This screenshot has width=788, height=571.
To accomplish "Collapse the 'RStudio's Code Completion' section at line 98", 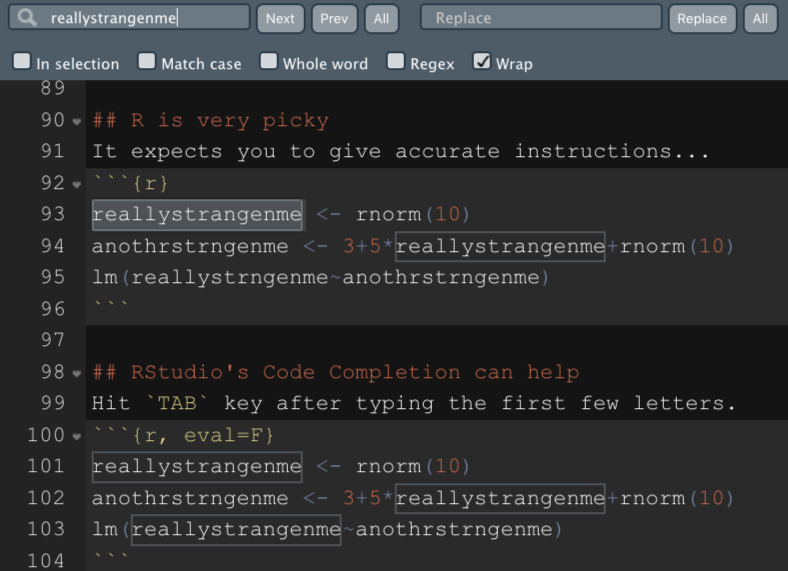I will (77, 373).
